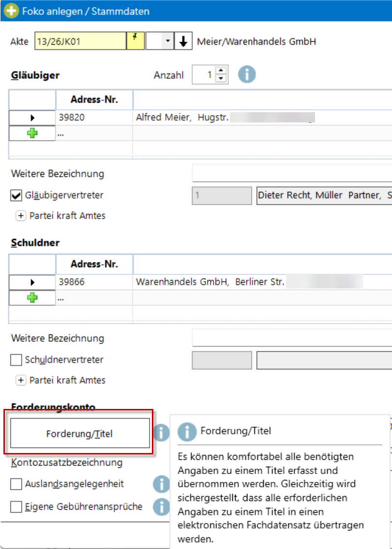The width and height of the screenshot is (392, 549).
Task: Click the yellow marker button beside Akte field
Action: coord(136,42)
